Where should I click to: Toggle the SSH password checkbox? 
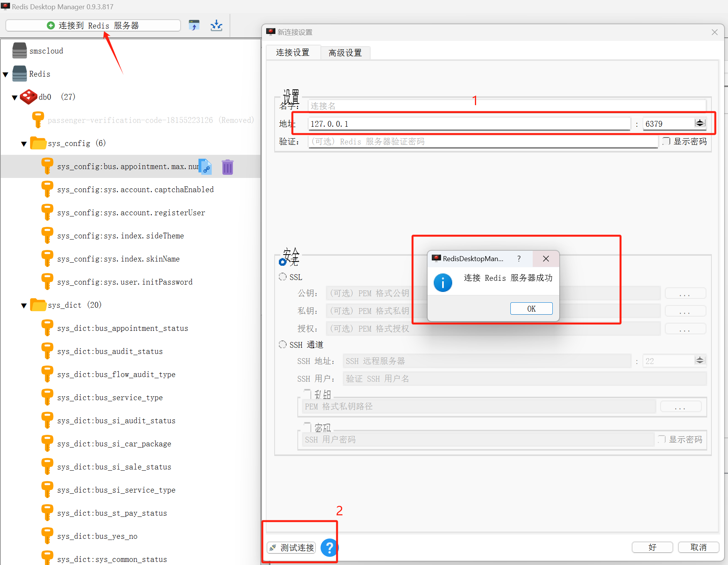307,427
